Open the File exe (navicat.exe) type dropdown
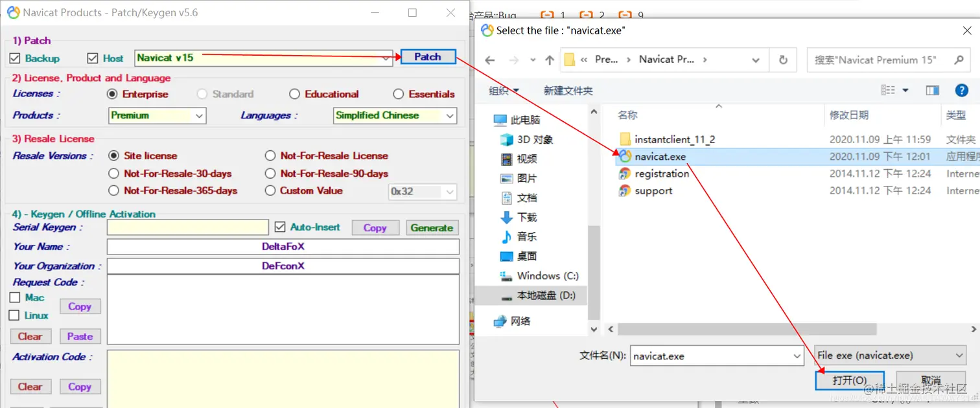Screen dimensions: 980x408 891,356
